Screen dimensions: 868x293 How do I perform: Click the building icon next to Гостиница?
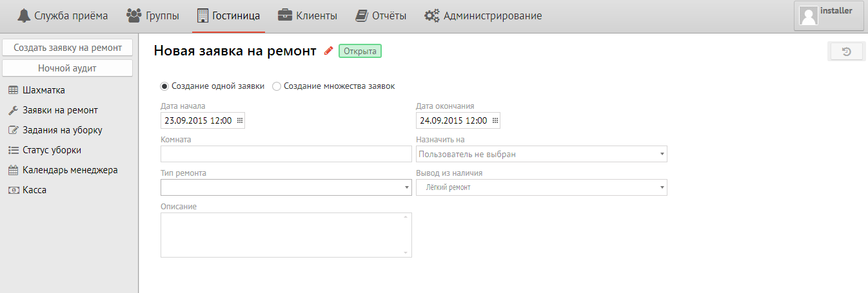point(202,15)
